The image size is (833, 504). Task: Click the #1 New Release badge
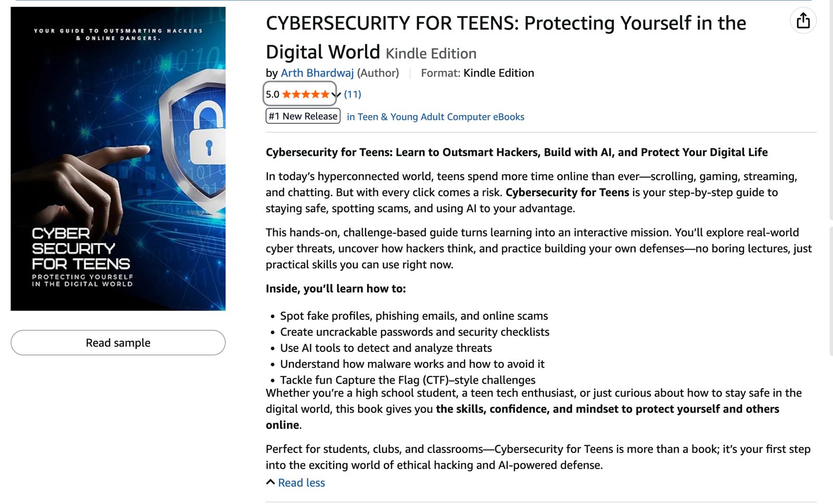303,116
